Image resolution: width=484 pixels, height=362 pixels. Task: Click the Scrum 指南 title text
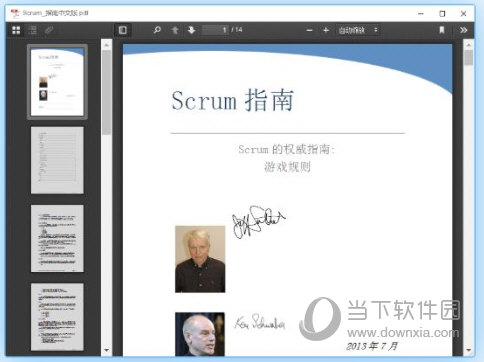(x=232, y=100)
